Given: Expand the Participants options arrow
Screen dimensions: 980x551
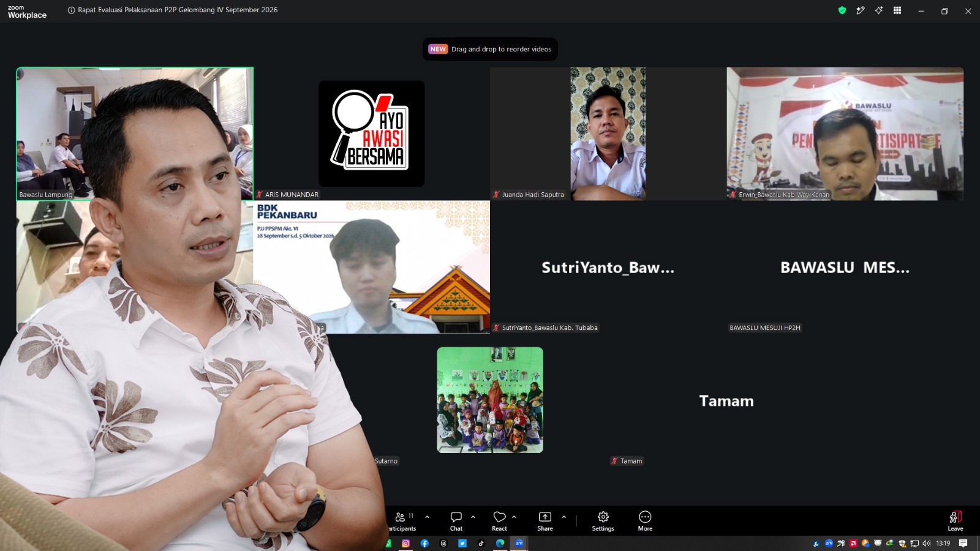Looking at the screenshot, I should click(427, 517).
